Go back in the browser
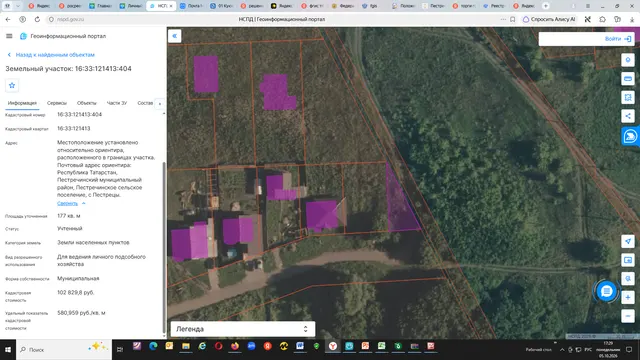The width and height of the screenshot is (640, 360). (8, 19)
